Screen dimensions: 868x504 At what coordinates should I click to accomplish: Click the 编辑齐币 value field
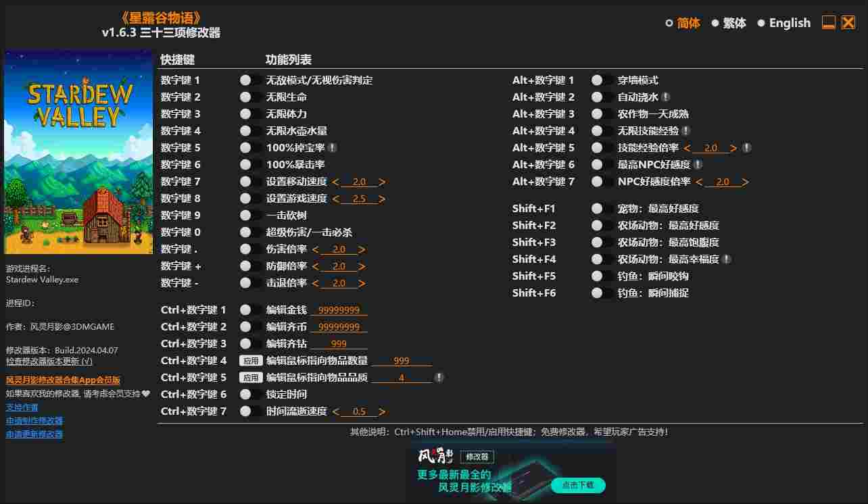pyautogui.click(x=339, y=327)
